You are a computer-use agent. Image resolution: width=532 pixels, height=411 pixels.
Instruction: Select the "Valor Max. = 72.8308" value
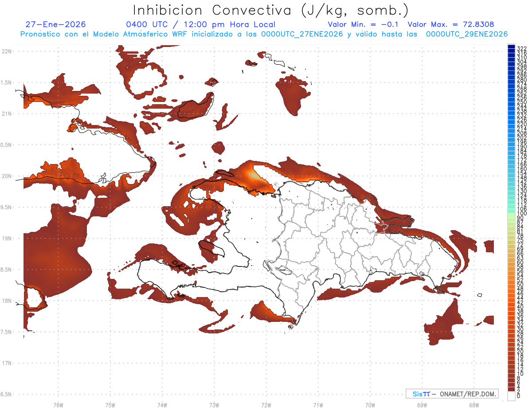pos(451,24)
